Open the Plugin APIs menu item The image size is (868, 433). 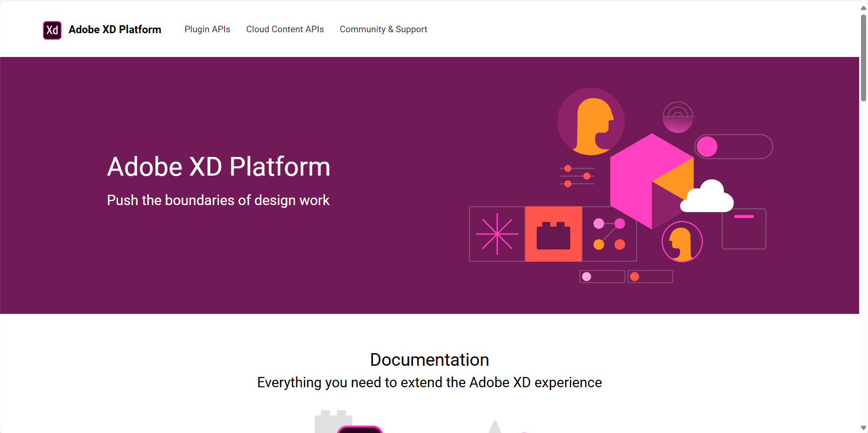(207, 29)
